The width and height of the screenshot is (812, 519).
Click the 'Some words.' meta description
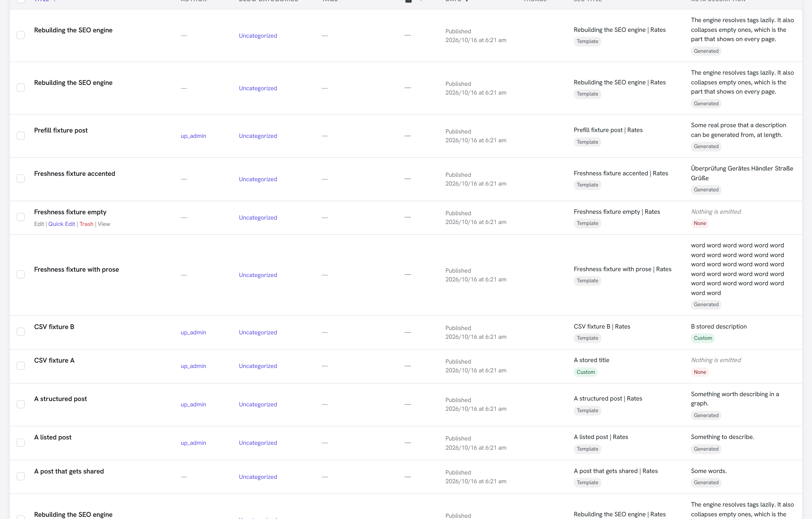(x=708, y=471)
